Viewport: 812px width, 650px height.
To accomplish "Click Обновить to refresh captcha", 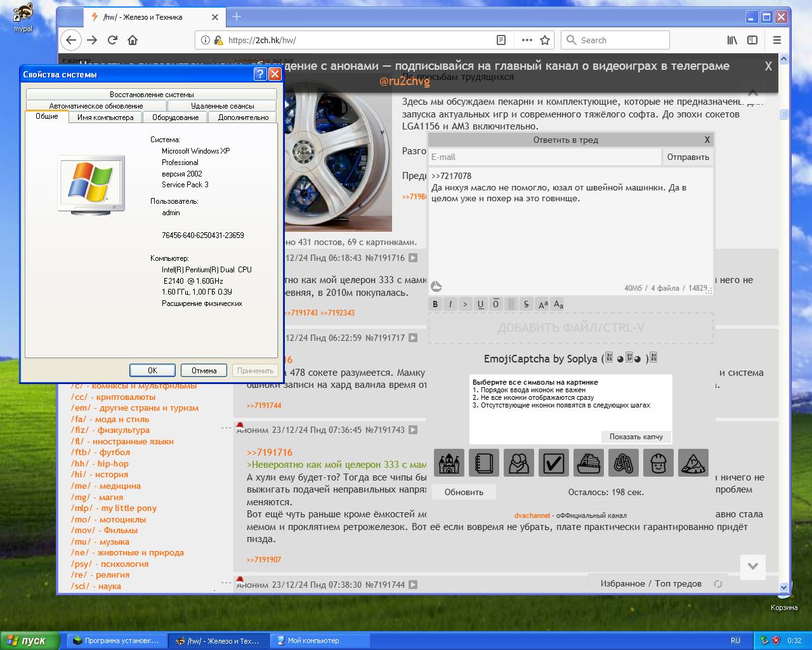I will coord(464,492).
